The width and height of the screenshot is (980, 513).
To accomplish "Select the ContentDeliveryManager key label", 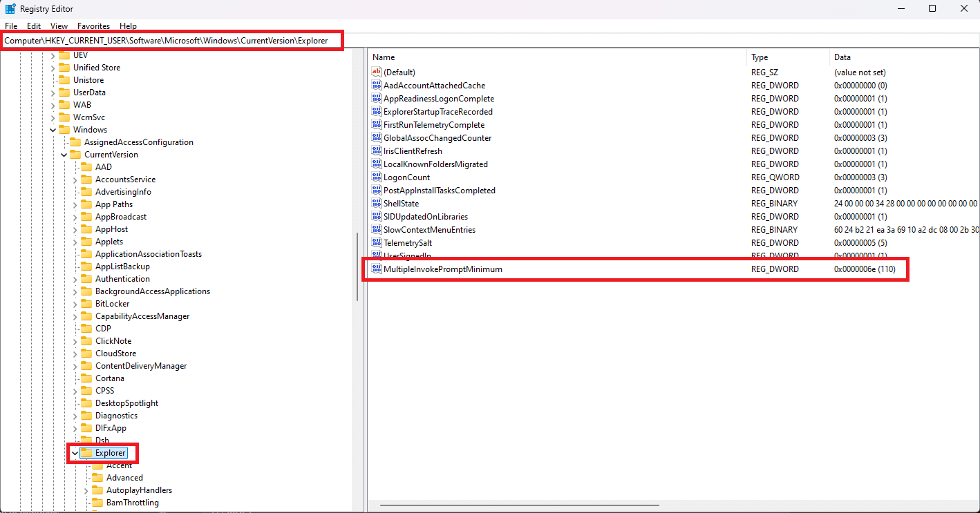I will (141, 366).
